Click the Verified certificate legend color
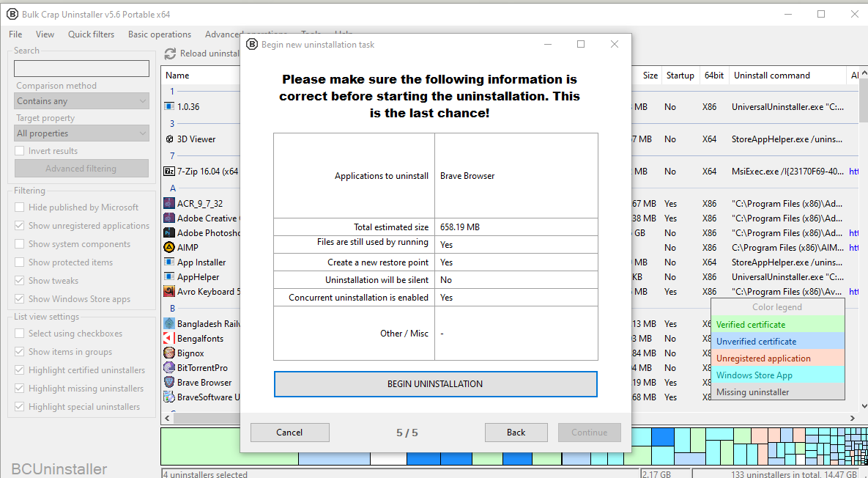 click(x=778, y=325)
